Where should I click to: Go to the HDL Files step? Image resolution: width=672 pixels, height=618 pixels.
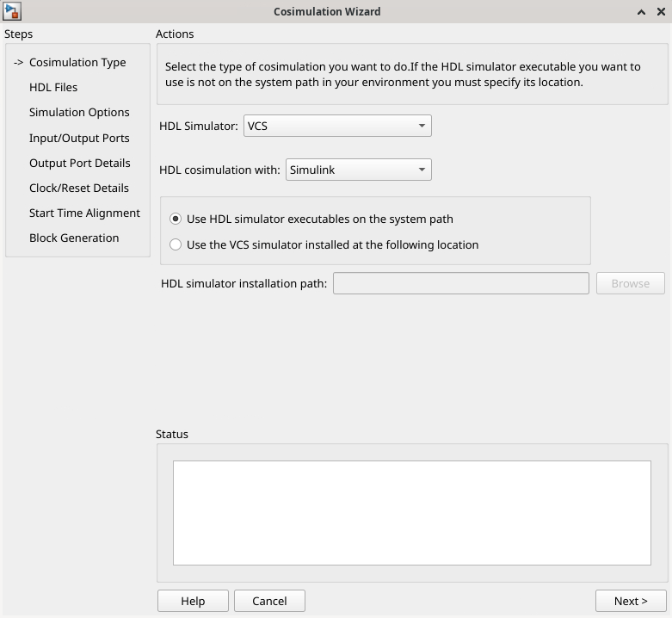pyautogui.click(x=53, y=88)
